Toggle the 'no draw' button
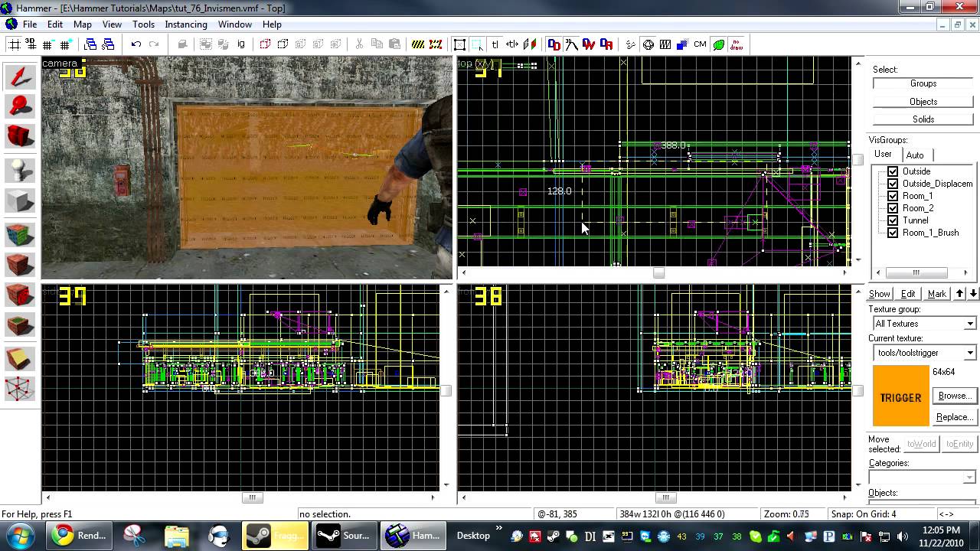Viewport: 980px width, 551px height. coord(737,44)
